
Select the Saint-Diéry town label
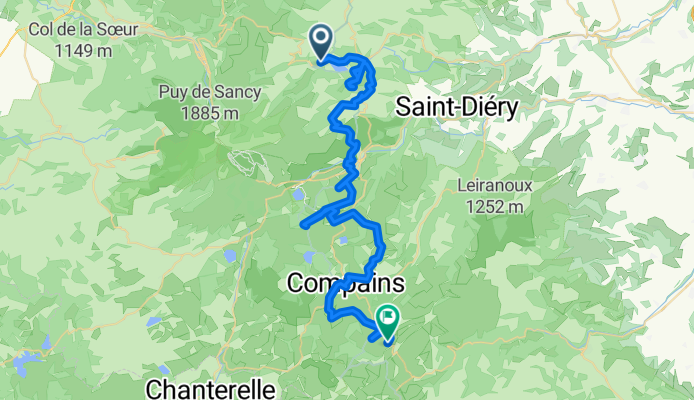coord(456,107)
